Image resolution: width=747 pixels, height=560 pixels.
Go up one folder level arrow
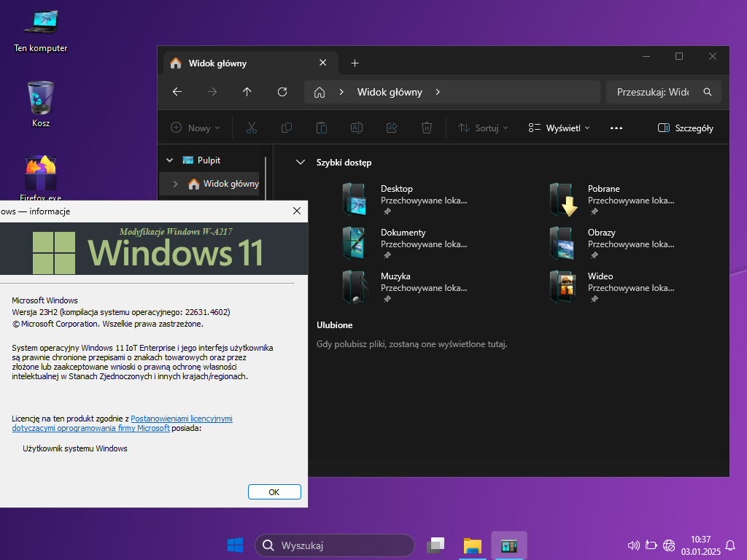[x=247, y=92]
